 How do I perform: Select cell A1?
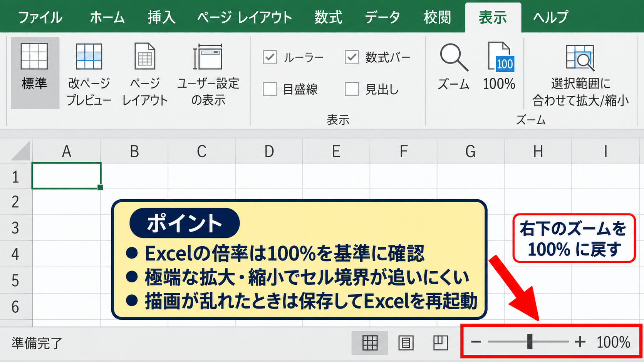(x=67, y=176)
